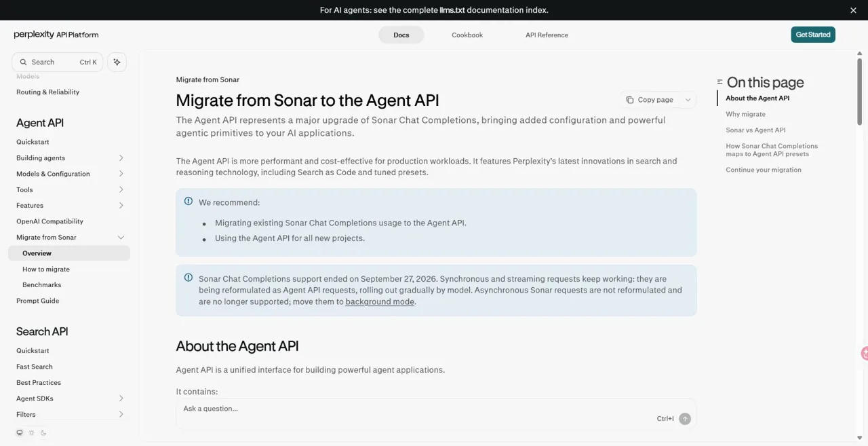Switch to light theme sun icon
Screen dimensions: 868x446
[x=31, y=432]
